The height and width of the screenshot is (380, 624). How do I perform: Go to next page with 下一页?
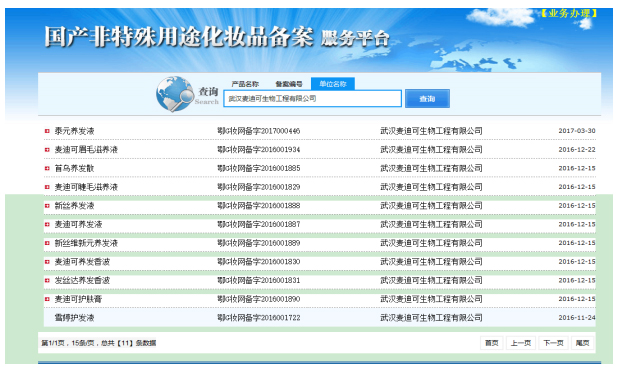click(x=554, y=343)
